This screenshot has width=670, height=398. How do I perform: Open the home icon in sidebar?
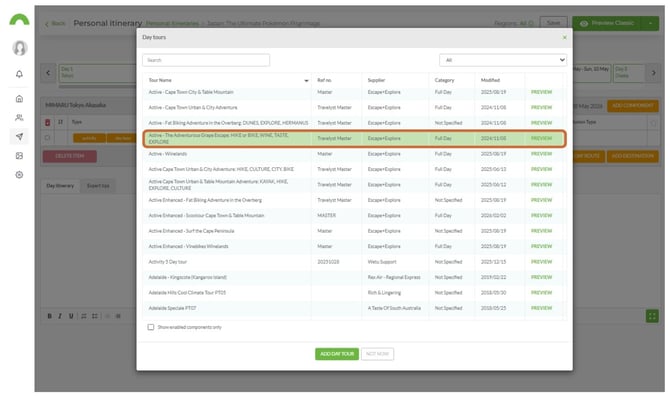point(19,99)
